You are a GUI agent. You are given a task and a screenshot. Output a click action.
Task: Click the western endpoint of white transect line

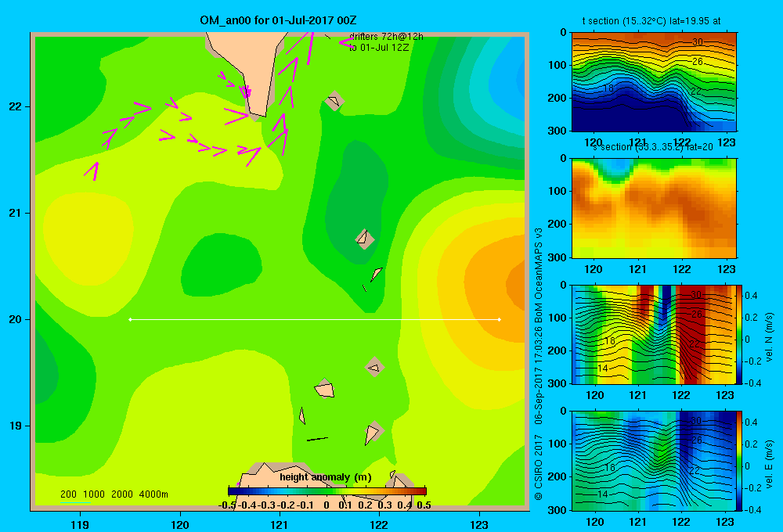coord(130,319)
